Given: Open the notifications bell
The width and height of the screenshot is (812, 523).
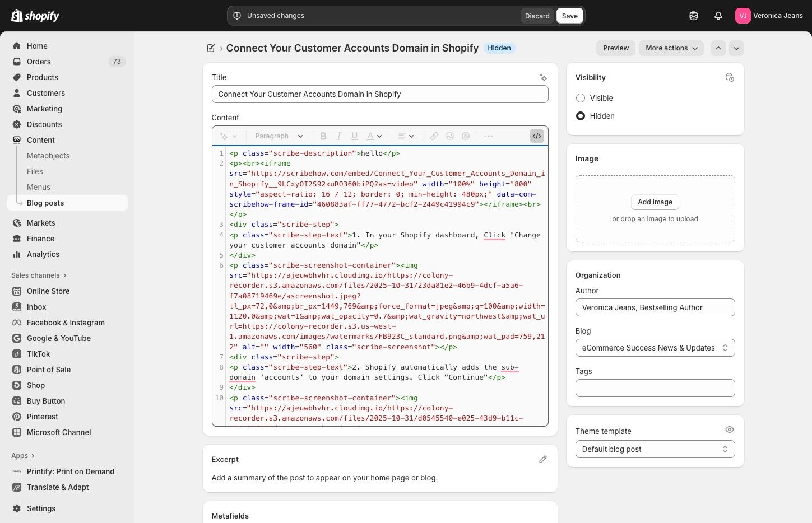Looking at the screenshot, I should pos(718,16).
